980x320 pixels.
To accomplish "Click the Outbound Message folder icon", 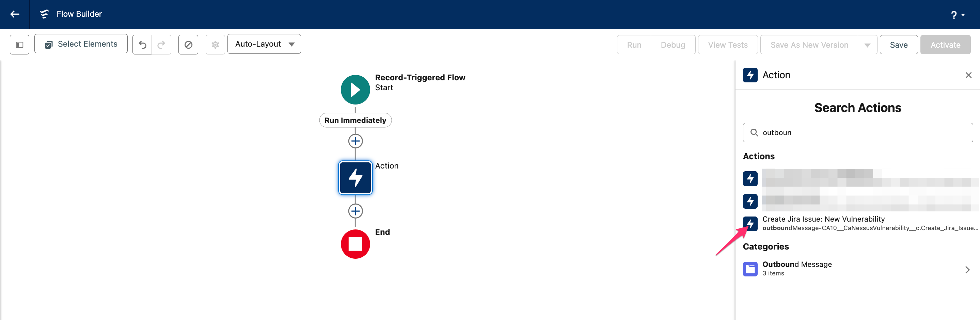I will pos(750,269).
